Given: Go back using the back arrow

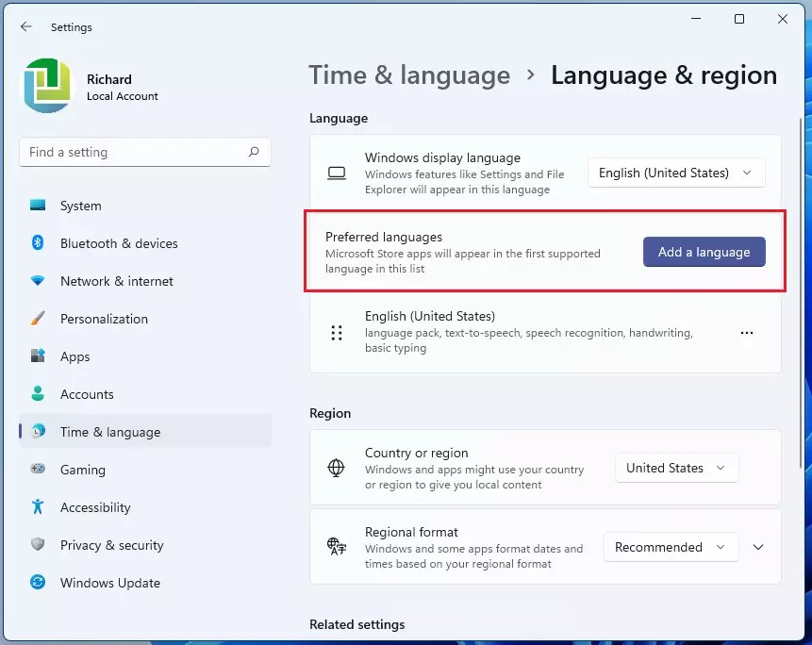Looking at the screenshot, I should (x=25, y=27).
